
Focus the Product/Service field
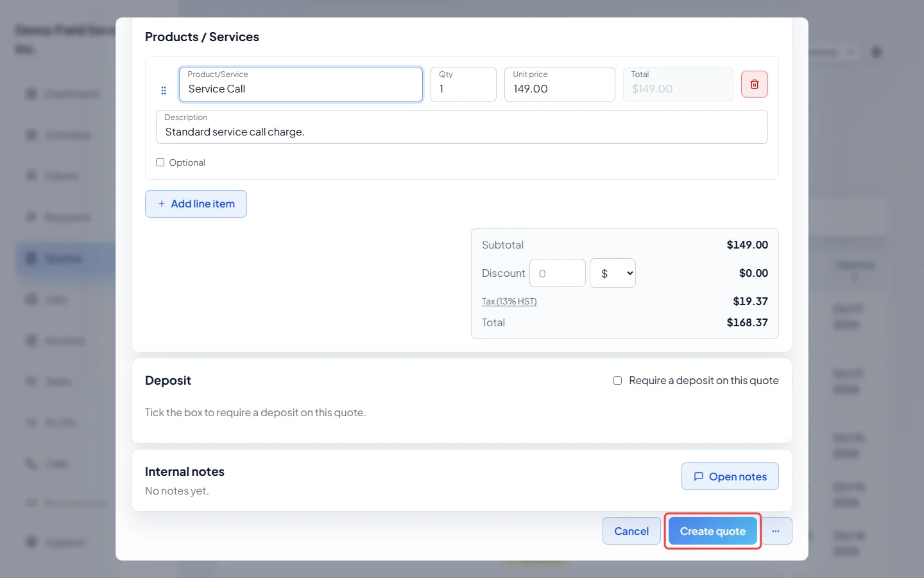point(301,84)
